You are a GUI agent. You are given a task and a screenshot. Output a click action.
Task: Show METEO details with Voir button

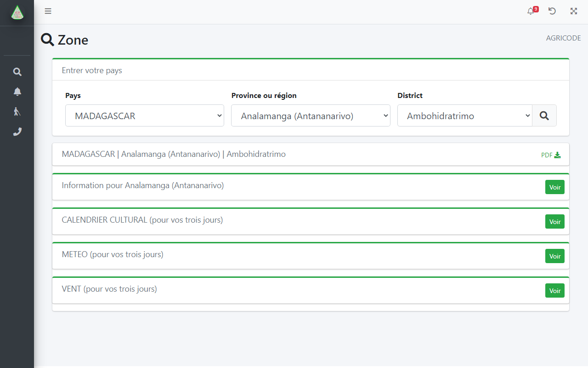click(x=554, y=256)
